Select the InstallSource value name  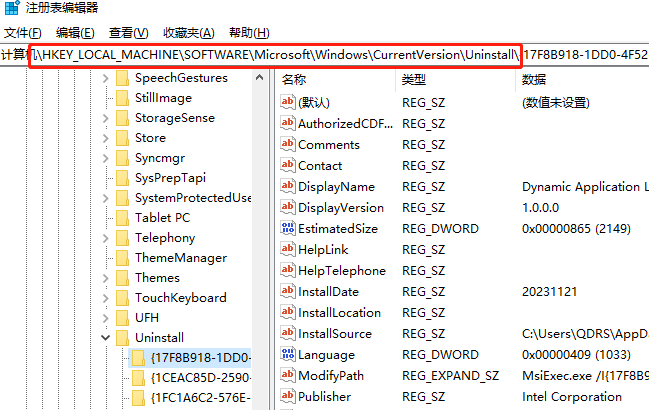click(x=335, y=334)
